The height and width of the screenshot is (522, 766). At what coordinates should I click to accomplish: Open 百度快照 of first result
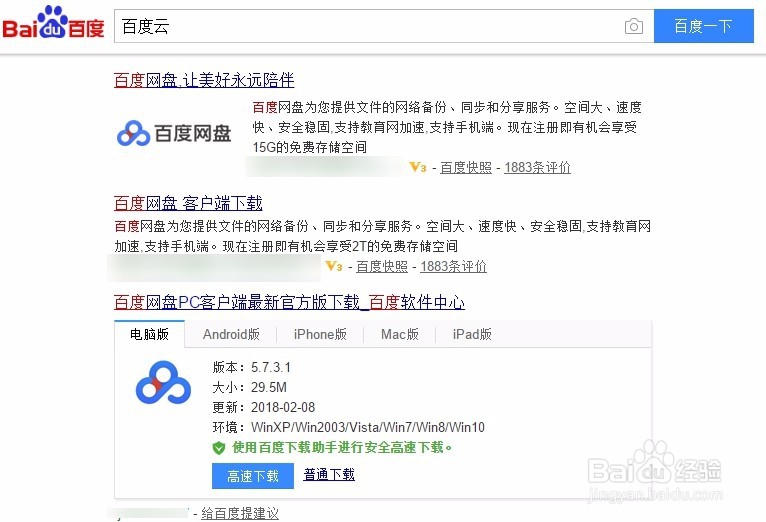coord(466,167)
